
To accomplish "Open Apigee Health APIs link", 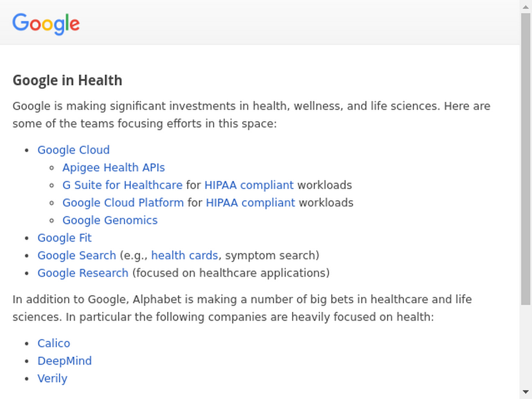I will [114, 168].
